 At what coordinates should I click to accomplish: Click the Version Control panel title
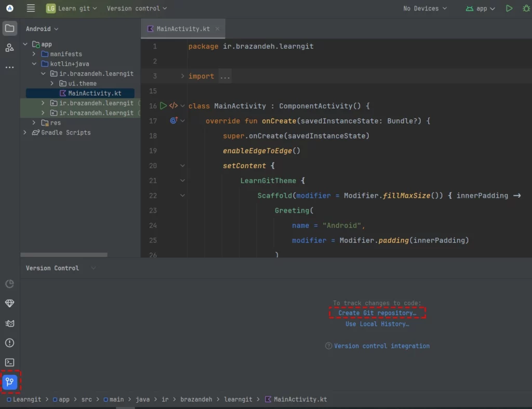tap(52, 268)
